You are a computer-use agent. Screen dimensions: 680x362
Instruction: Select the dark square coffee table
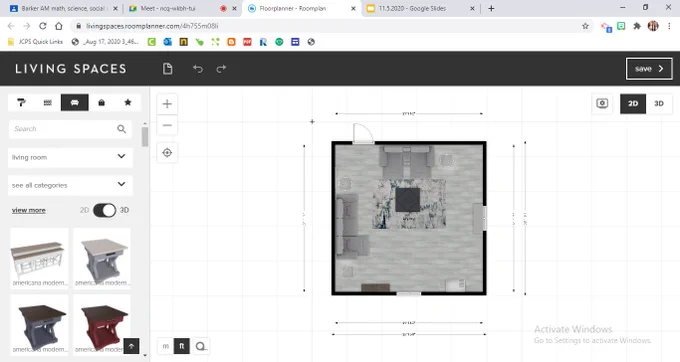point(408,199)
